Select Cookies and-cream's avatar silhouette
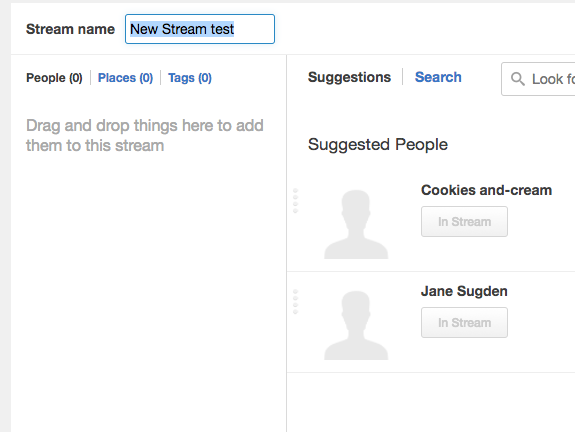Image resolution: width=575 pixels, height=432 pixels. coord(356,224)
